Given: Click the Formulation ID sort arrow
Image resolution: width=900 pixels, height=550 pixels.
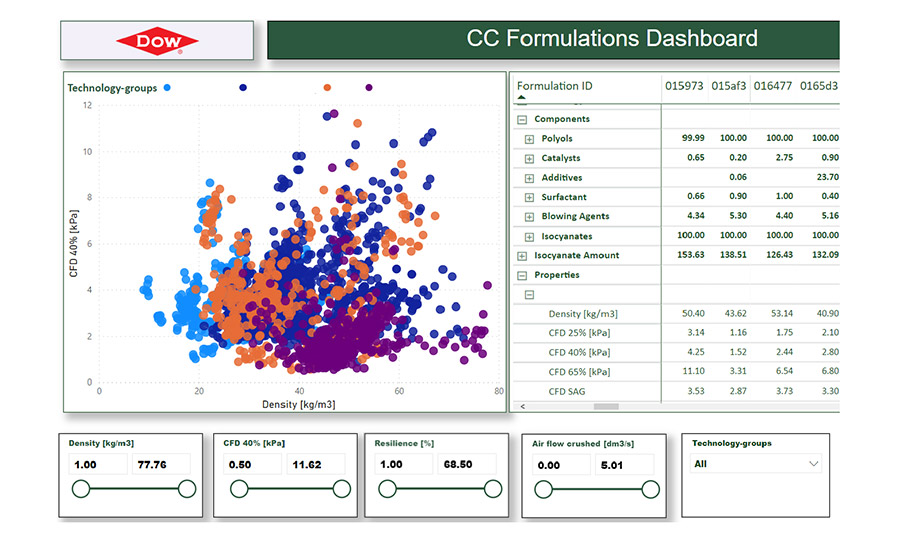Looking at the screenshot, I should click(521, 98).
